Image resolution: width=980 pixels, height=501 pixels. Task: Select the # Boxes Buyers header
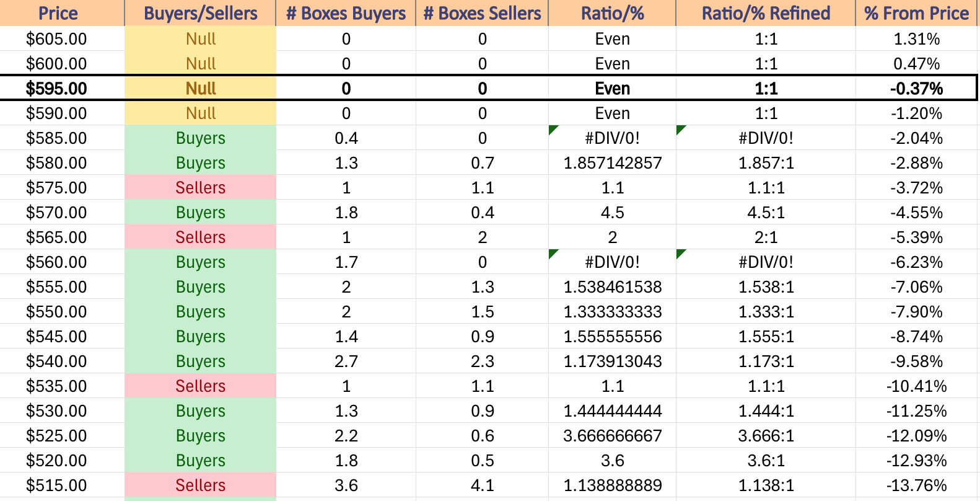346,13
